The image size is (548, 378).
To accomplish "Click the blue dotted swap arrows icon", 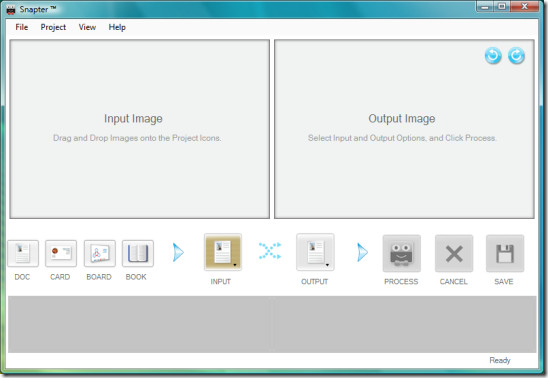I will coord(270,250).
